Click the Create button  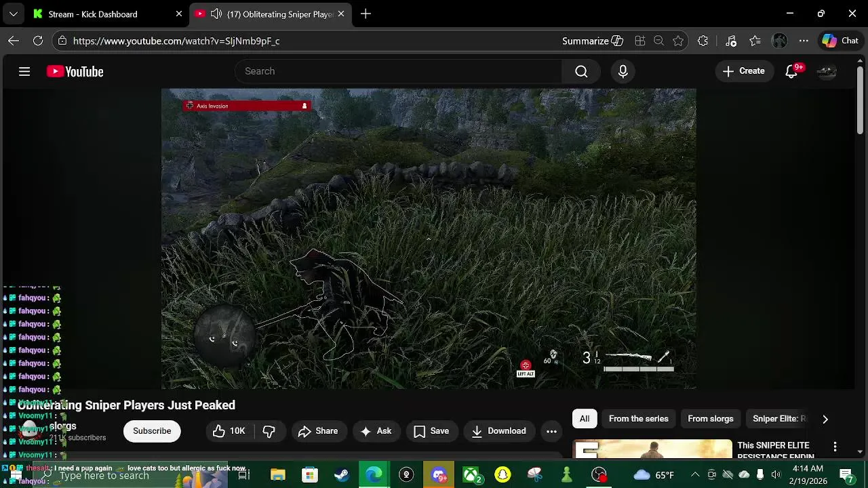[x=744, y=71]
